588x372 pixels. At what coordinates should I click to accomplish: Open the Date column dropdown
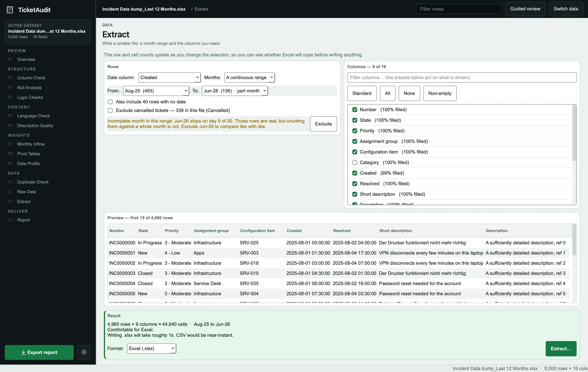pyautogui.click(x=170, y=78)
